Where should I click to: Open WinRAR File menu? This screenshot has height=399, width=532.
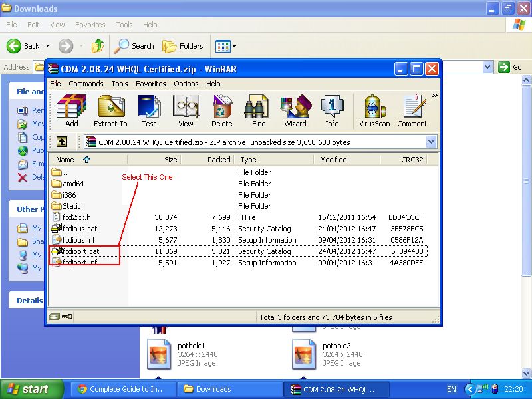(x=55, y=84)
